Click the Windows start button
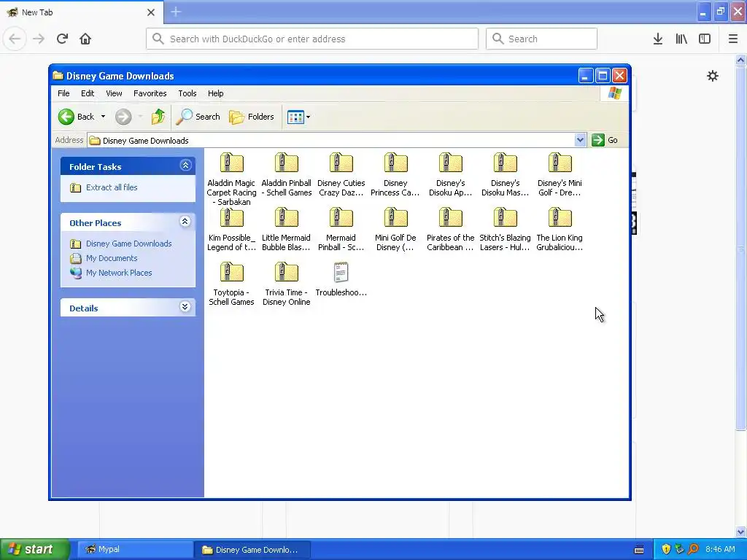 (x=35, y=549)
